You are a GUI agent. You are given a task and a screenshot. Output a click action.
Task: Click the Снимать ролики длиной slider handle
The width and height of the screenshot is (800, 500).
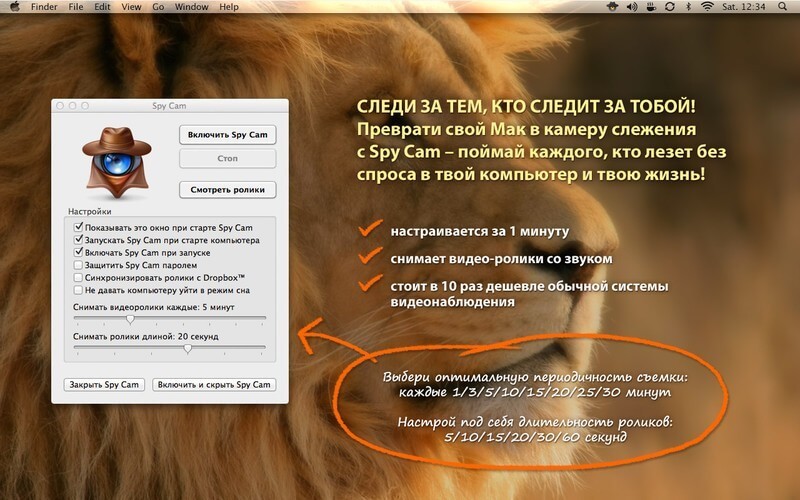coord(188,348)
